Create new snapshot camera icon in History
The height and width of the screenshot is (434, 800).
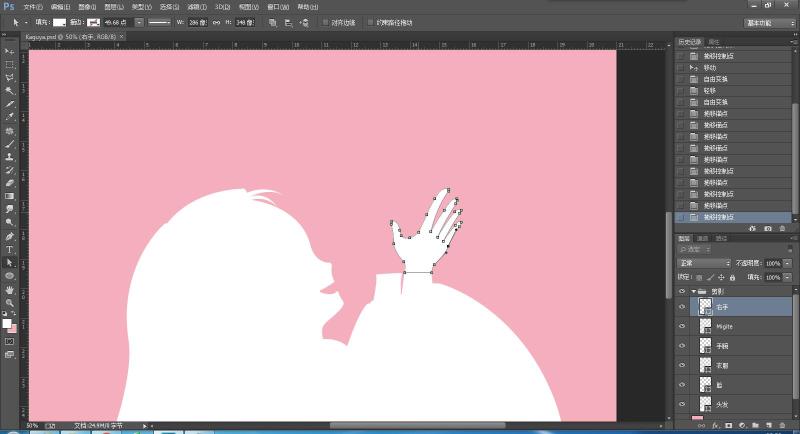click(767, 229)
